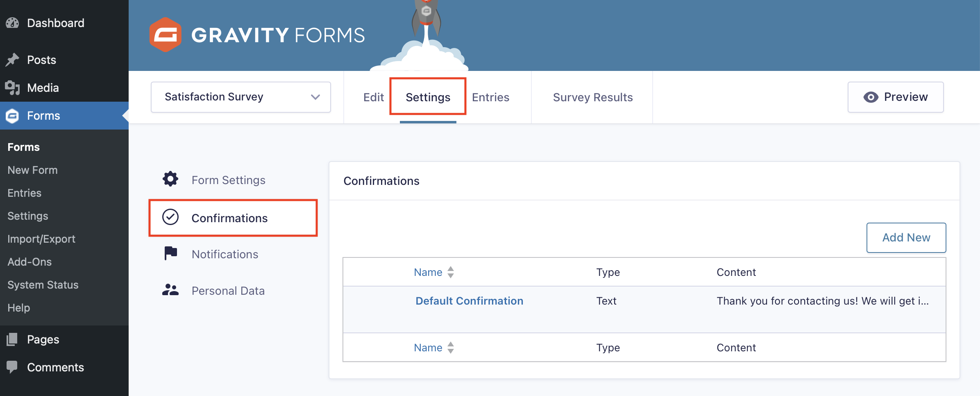
Task: Open Import/Export submenu link
Action: point(41,239)
